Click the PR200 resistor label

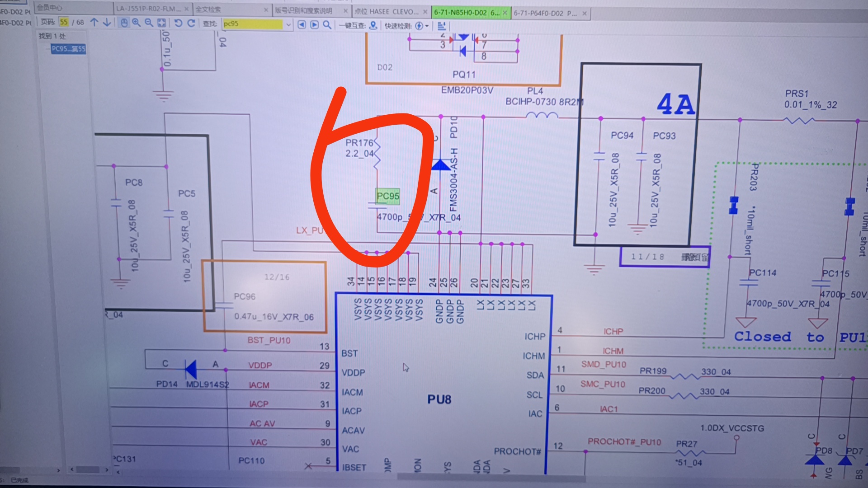coord(652,391)
